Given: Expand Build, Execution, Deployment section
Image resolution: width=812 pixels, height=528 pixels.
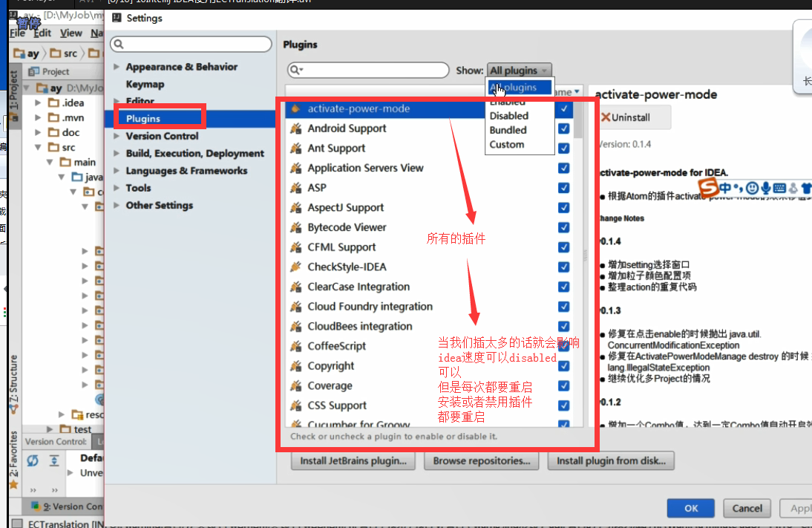Looking at the screenshot, I should 117,154.
